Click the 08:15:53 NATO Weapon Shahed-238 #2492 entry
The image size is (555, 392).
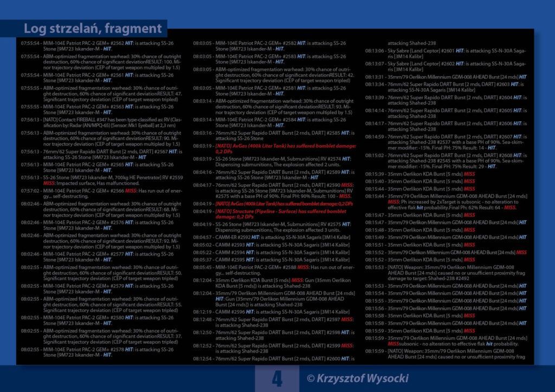(446, 273)
